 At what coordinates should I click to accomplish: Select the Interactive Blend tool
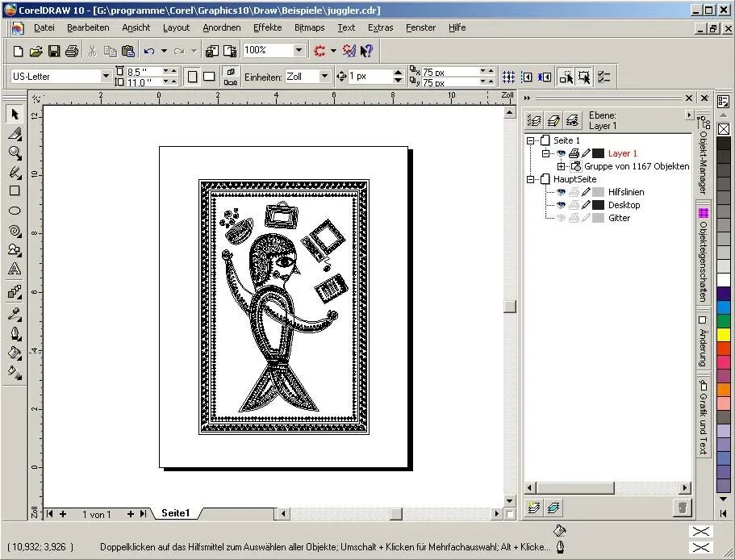[15, 291]
